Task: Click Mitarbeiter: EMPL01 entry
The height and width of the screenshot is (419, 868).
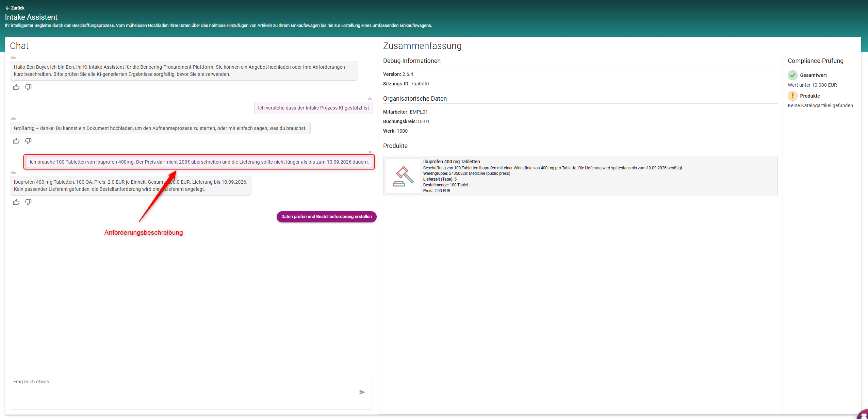Action: coord(405,112)
